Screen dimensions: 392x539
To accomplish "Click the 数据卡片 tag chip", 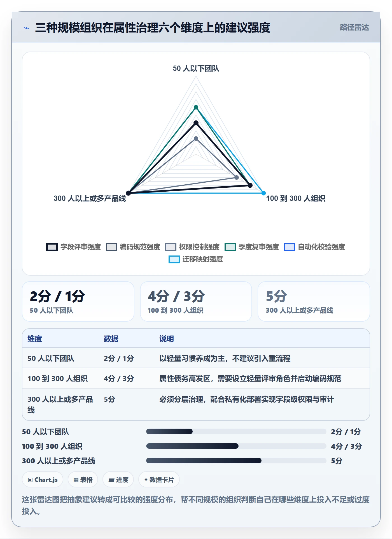I will tap(159, 480).
